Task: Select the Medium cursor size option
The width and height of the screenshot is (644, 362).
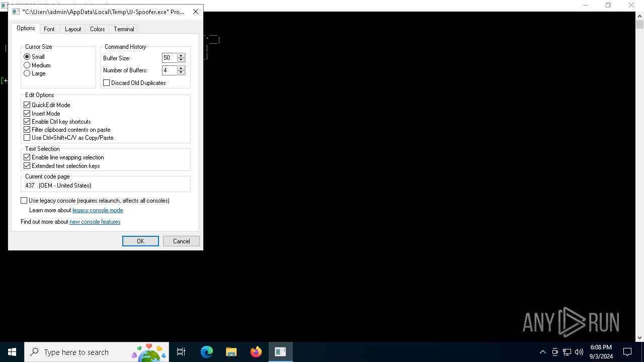Action: pos(27,65)
